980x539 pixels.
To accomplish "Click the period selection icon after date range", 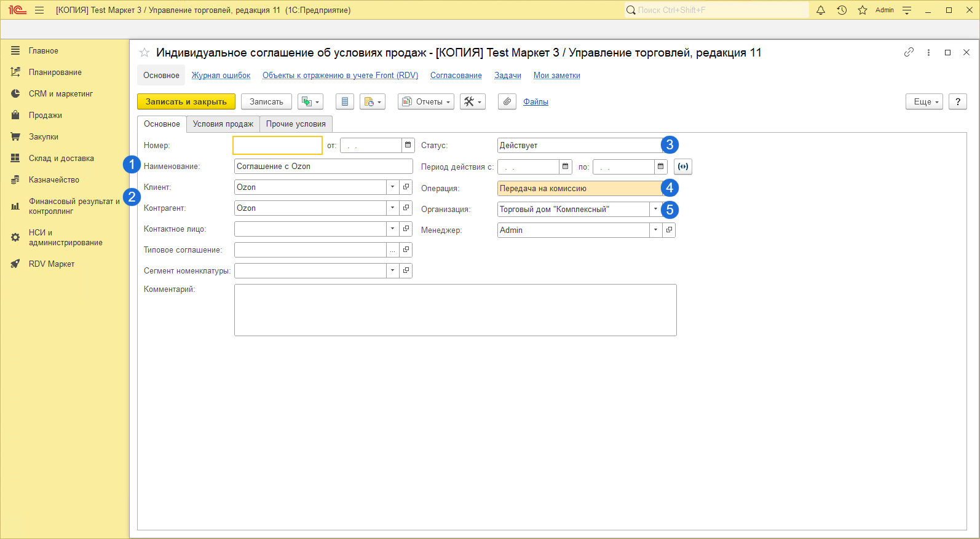I will [682, 167].
